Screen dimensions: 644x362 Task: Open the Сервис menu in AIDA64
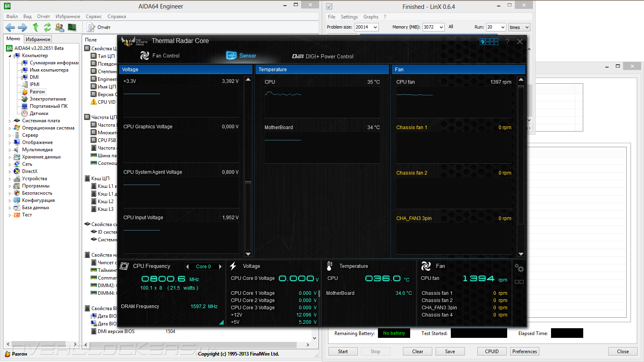(x=93, y=16)
